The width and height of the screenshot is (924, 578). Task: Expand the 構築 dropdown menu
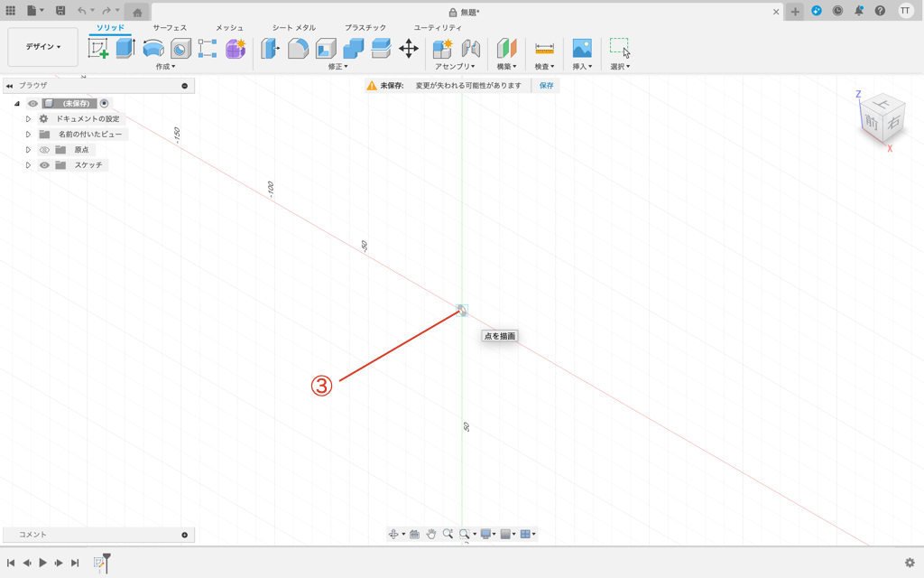click(x=506, y=67)
